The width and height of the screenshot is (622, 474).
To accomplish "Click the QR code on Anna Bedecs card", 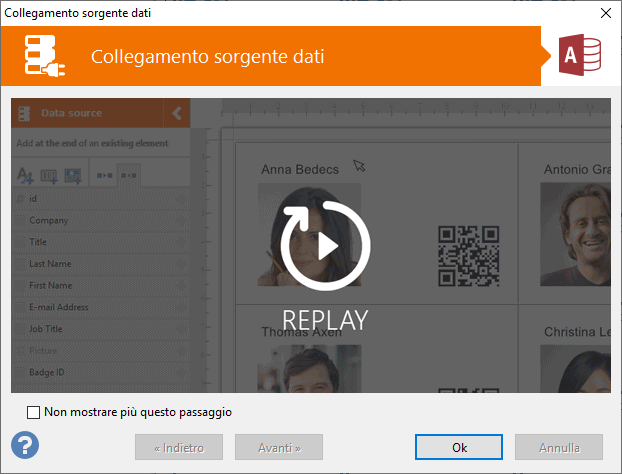I will [x=469, y=256].
